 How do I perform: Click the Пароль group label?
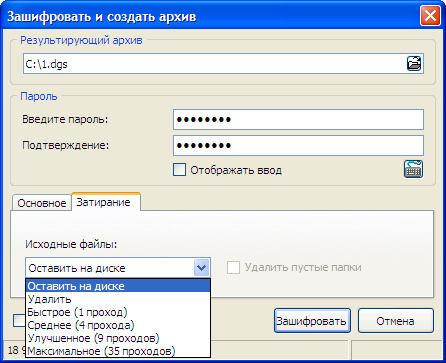coord(39,96)
